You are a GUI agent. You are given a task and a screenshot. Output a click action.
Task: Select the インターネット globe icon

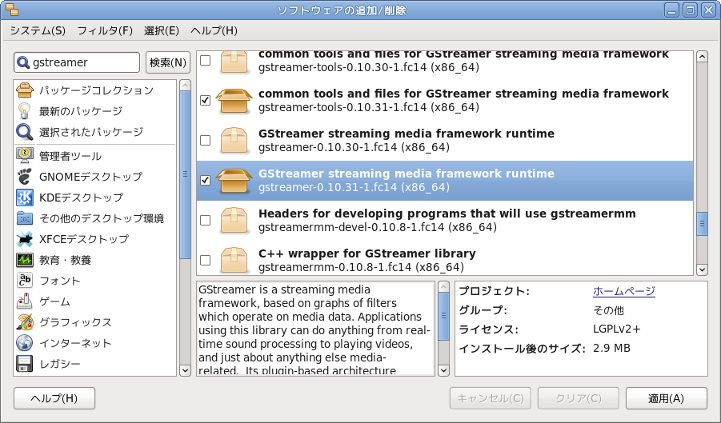pos(24,343)
